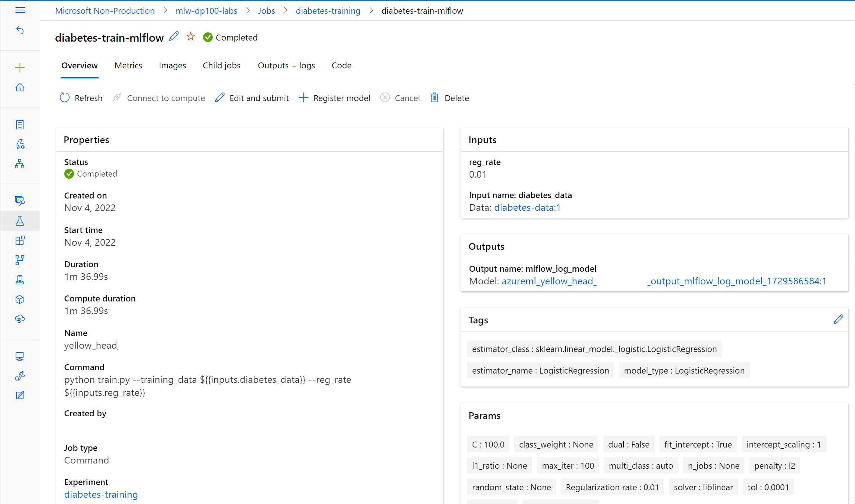
Task: Open the diabetes-training experiment link
Action: coord(101,494)
